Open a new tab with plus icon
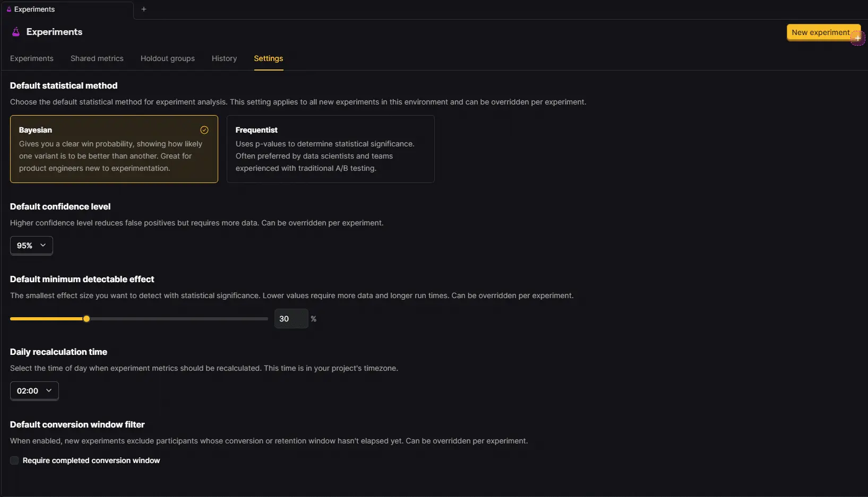The width and height of the screenshot is (868, 497). [143, 9]
